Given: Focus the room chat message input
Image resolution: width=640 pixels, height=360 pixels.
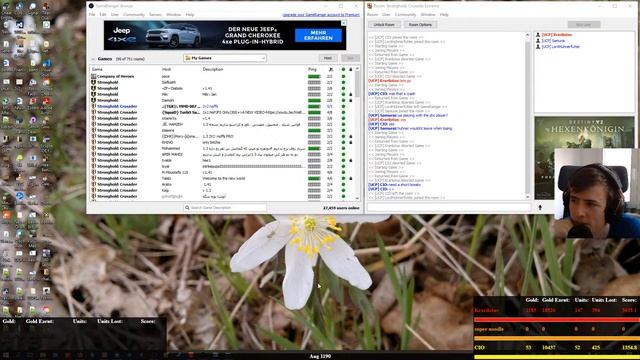Looking at the screenshot, I should pyautogui.click(x=449, y=207).
